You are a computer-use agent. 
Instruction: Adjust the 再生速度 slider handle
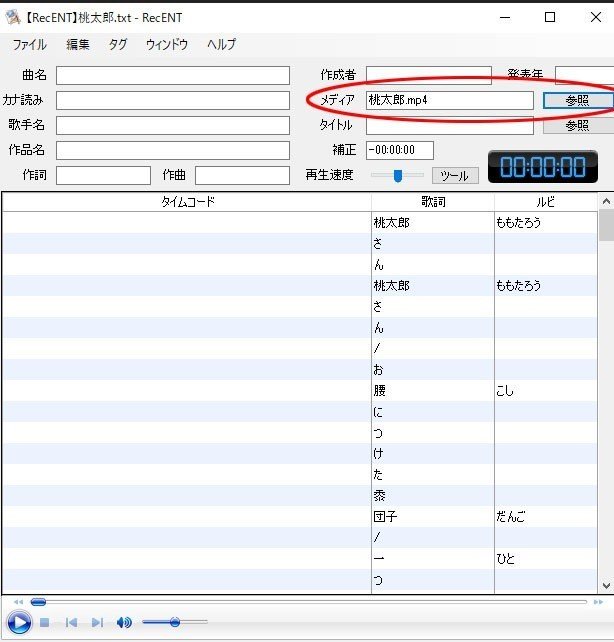[397, 176]
